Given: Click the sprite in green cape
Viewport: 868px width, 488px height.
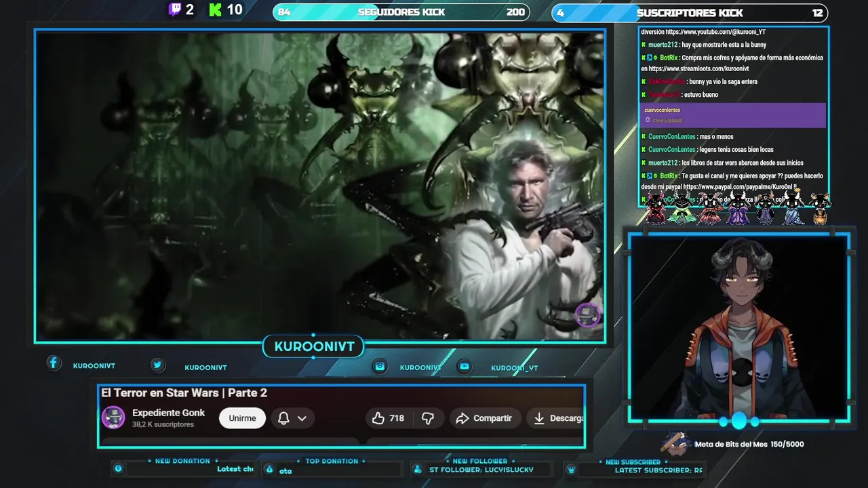Looking at the screenshot, I should pyautogui.click(x=681, y=208).
